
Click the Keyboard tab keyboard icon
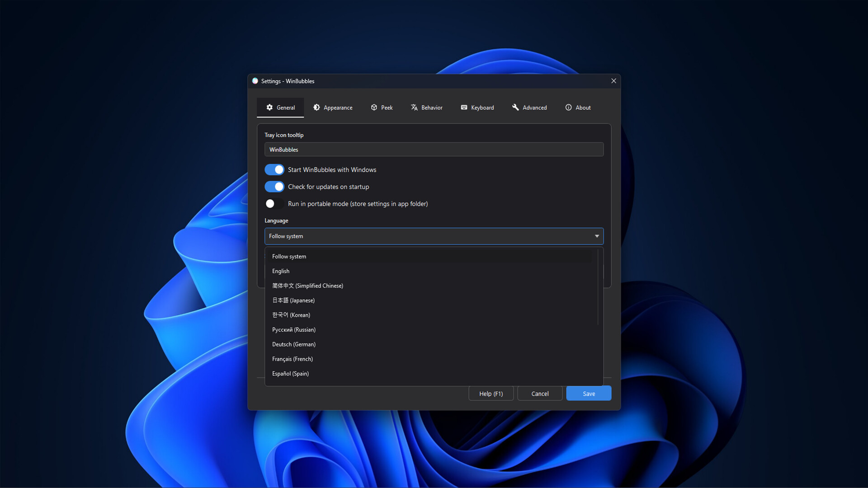(464, 108)
